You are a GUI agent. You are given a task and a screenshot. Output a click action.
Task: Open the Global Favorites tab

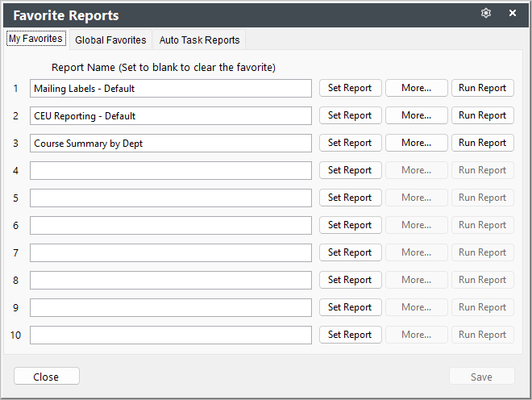click(110, 40)
